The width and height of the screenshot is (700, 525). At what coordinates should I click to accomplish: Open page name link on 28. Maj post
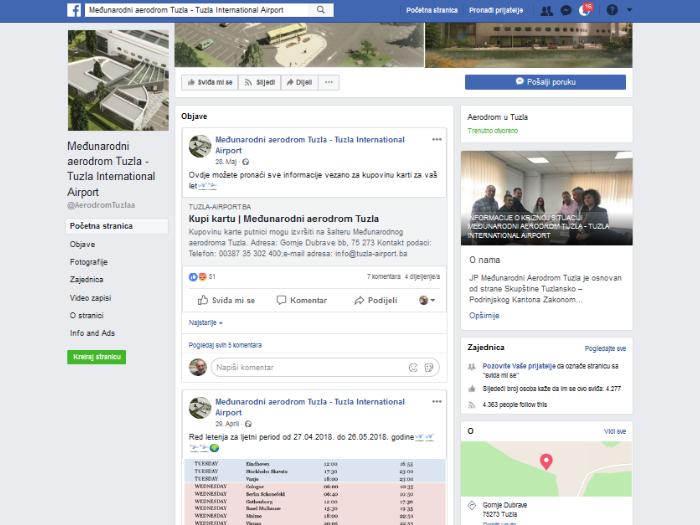tap(310, 145)
